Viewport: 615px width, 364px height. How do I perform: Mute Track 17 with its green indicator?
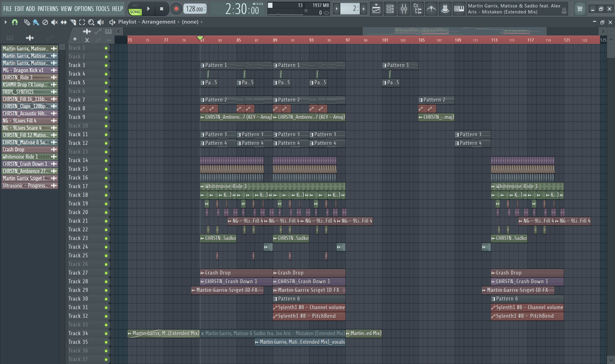pos(106,187)
